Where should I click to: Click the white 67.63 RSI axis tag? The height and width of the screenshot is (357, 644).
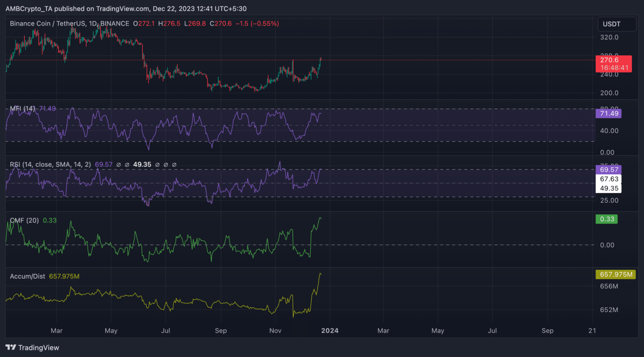point(609,179)
